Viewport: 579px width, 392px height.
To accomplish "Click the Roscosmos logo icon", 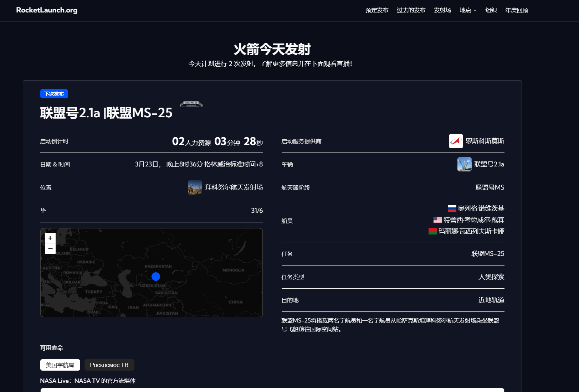I will [456, 141].
